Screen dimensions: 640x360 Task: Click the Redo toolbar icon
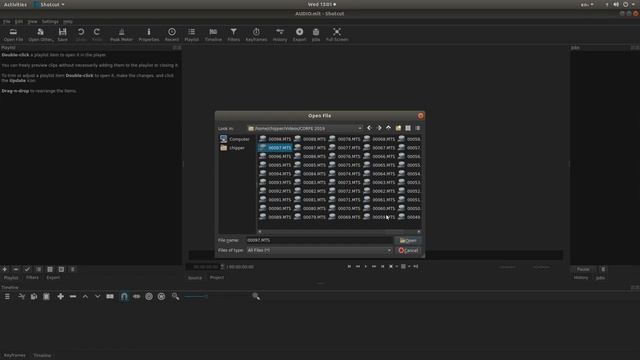click(x=97, y=34)
